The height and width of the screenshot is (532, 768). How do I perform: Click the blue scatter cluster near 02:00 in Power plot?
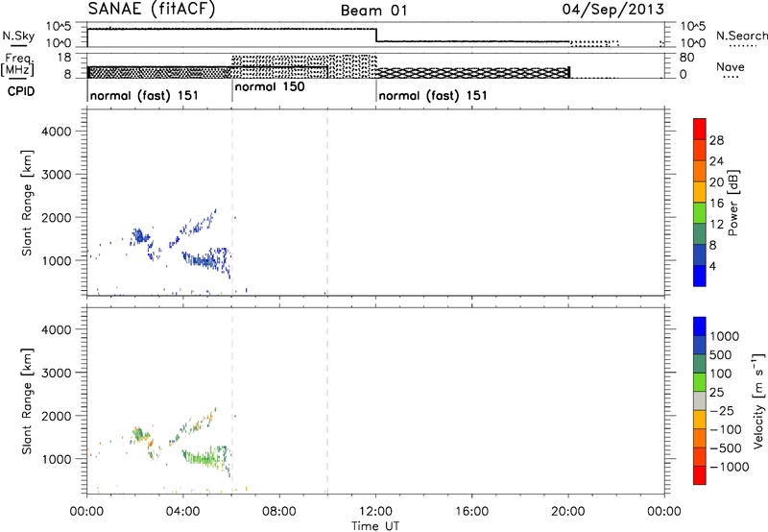click(140, 235)
